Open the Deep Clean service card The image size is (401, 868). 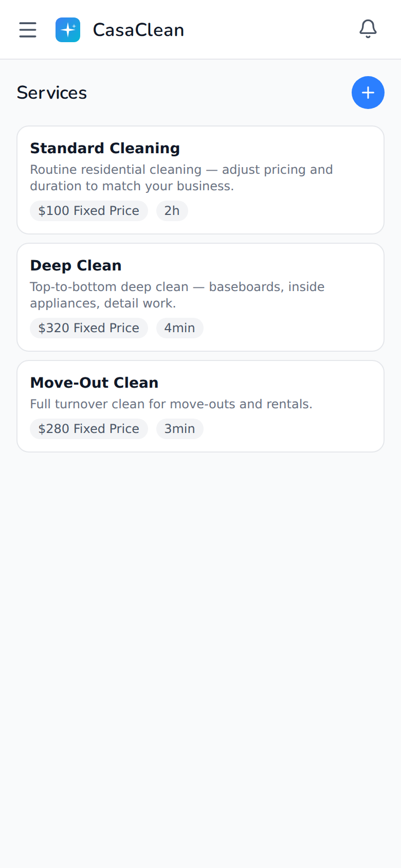click(200, 297)
